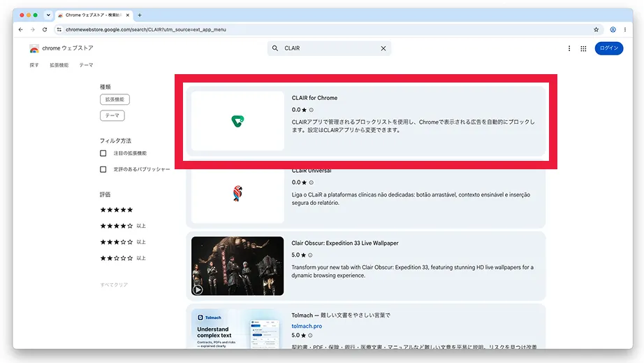
Task: Go back to the previous page
Action: point(20,29)
